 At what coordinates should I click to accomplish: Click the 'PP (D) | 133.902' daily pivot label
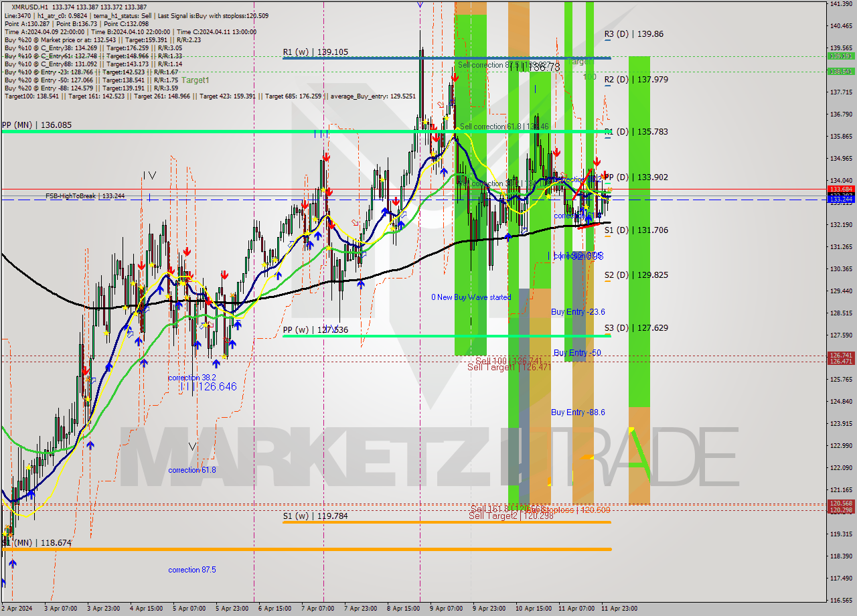pyautogui.click(x=636, y=177)
